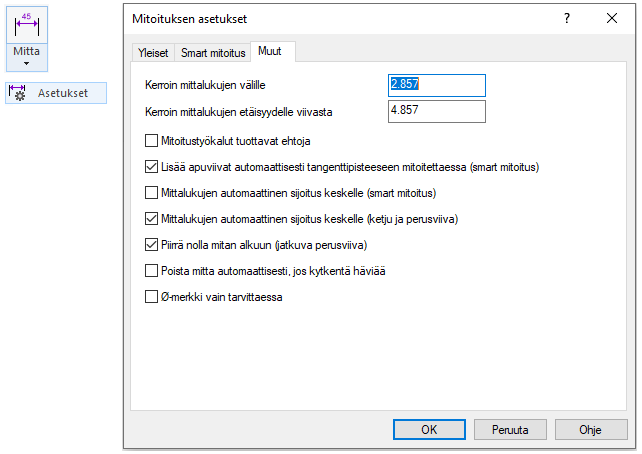Enable Poista mitta automaattisesti checkbox
Viewport: 642px width, 454px height.
pos(152,271)
